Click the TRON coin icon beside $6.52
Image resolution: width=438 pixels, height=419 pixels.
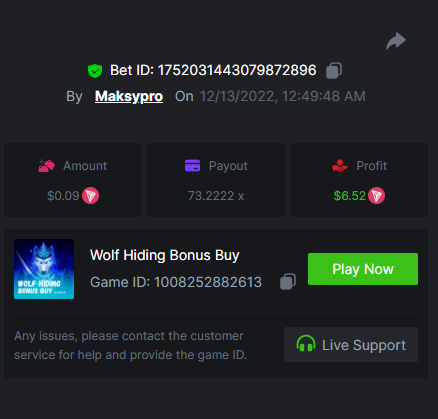click(x=376, y=196)
